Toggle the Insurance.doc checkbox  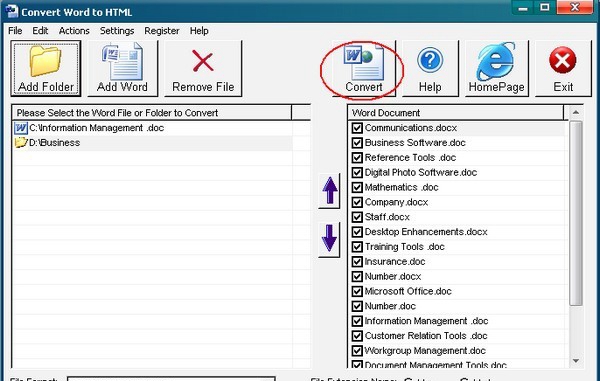(357, 262)
